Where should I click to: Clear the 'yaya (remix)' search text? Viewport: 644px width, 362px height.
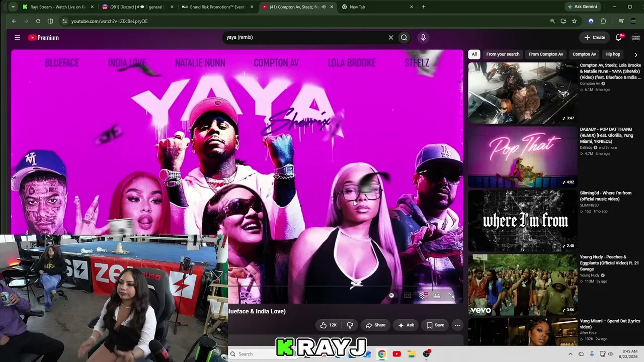pos(391,37)
